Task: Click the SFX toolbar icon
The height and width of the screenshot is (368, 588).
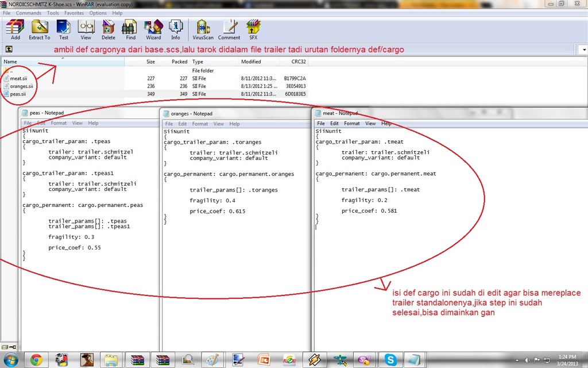Action: point(253,29)
